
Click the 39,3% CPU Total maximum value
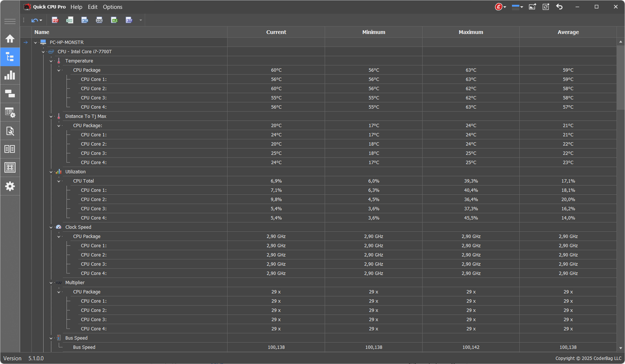(471, 181)
